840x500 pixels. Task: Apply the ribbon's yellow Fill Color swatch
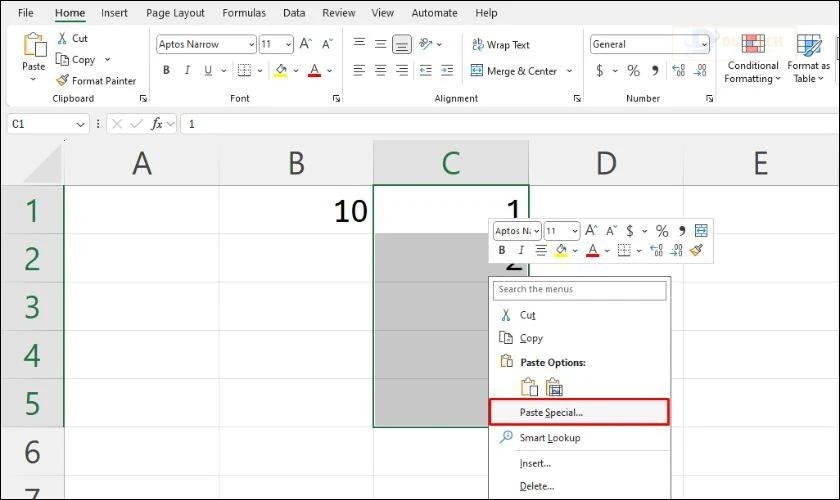pyautogui.click(x=281, y=71)
